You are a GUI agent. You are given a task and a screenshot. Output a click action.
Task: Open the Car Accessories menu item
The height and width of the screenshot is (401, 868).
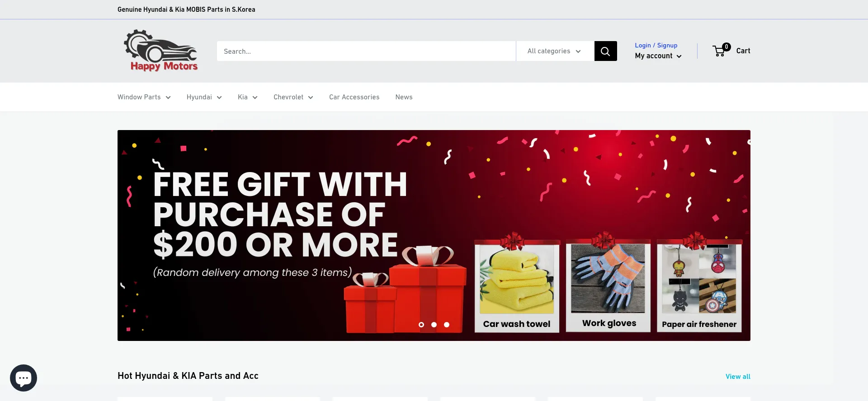tap(354, 97)
